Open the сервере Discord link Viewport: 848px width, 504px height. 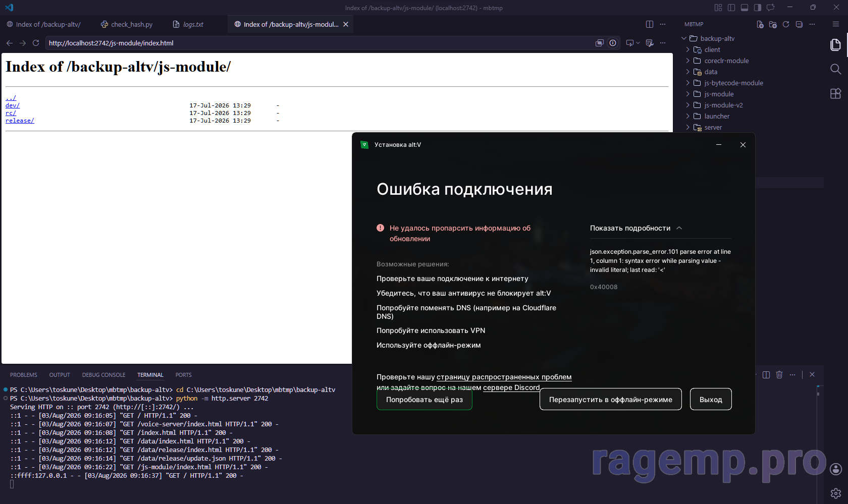pos(511,387)
